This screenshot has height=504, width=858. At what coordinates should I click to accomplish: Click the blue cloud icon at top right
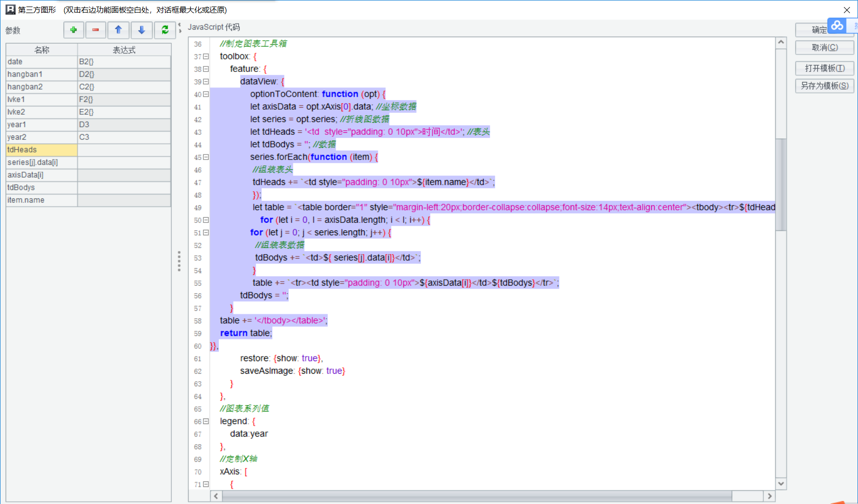click(x=837, y=26)
